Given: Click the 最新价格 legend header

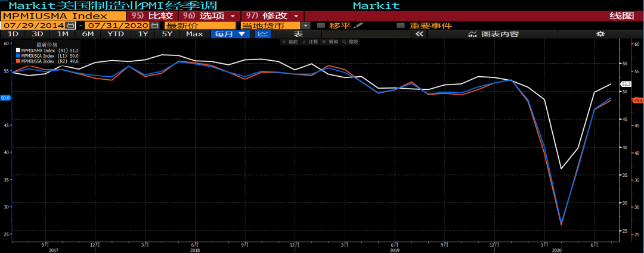Looking at the screenshot, I should point(47,44).
